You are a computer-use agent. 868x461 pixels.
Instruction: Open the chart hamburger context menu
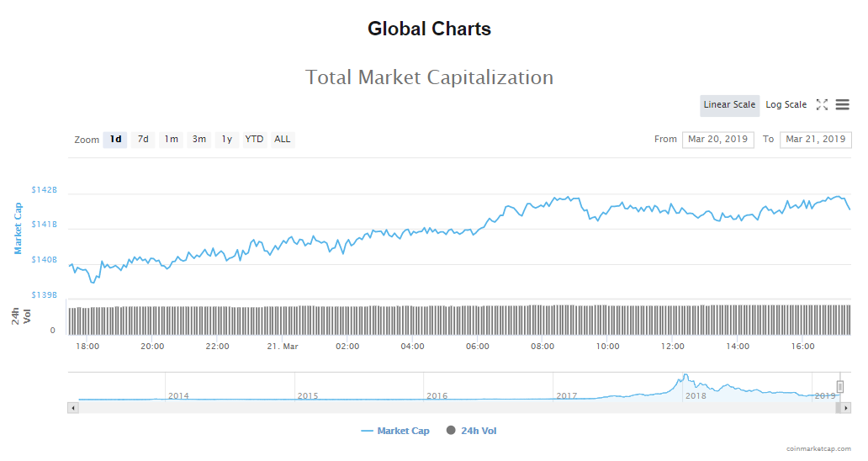click(x=842, y=105)
